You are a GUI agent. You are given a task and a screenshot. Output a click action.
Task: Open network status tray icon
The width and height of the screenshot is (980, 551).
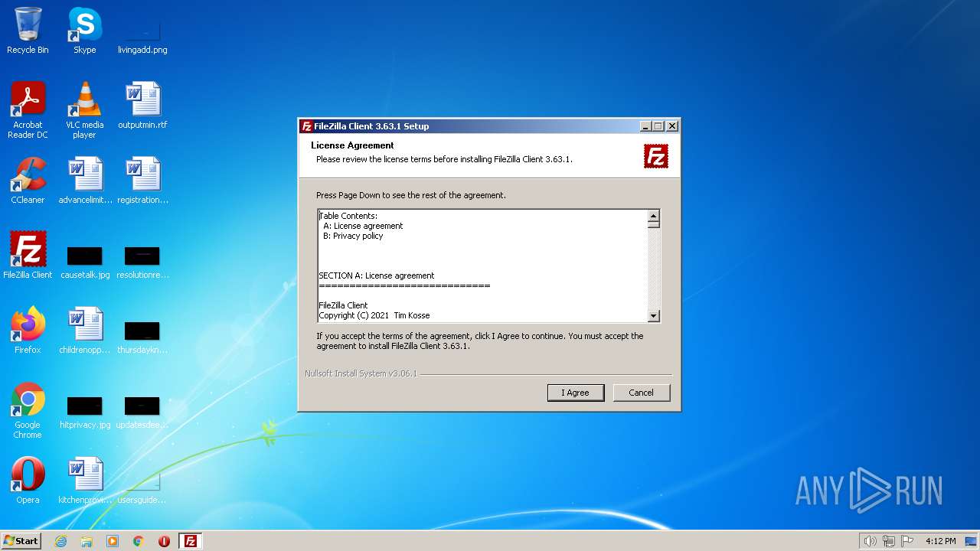click(889, 541)
